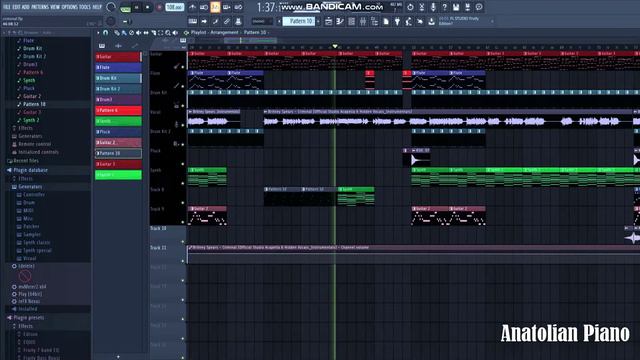Open the Playlist view icon
The height and width of the screenshot is (360, 640).
pyautogui.click(x=329, y=21)
